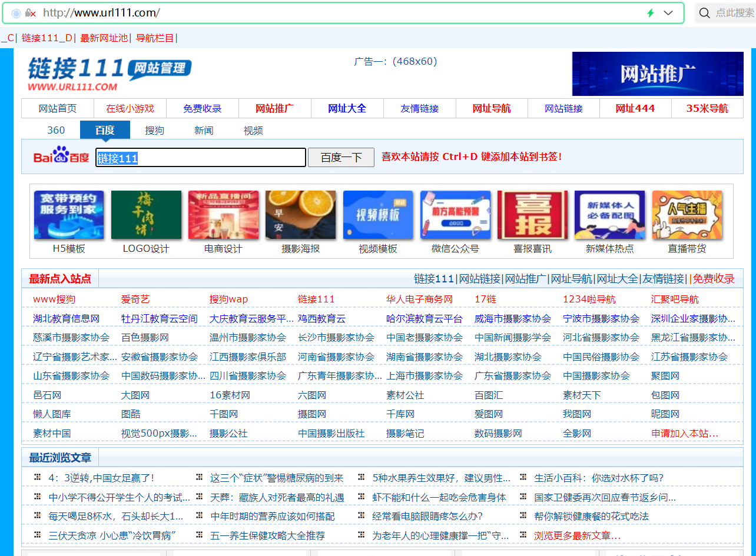The image size is (756, 556).
Task: Click 免费收录 in 最新点入站点 header
Action: coord(714,279)
